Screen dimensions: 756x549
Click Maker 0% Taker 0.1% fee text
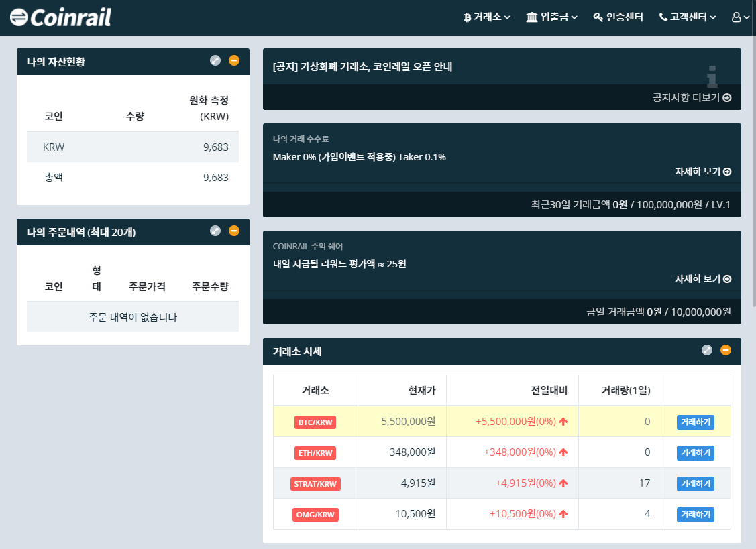(x=359, y=157)
